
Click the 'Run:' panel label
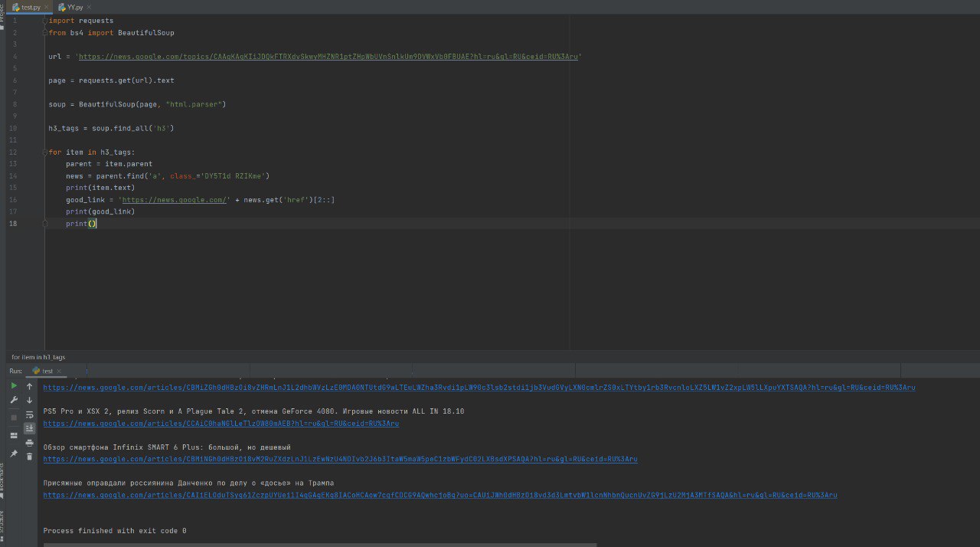(x=15, y=371)
